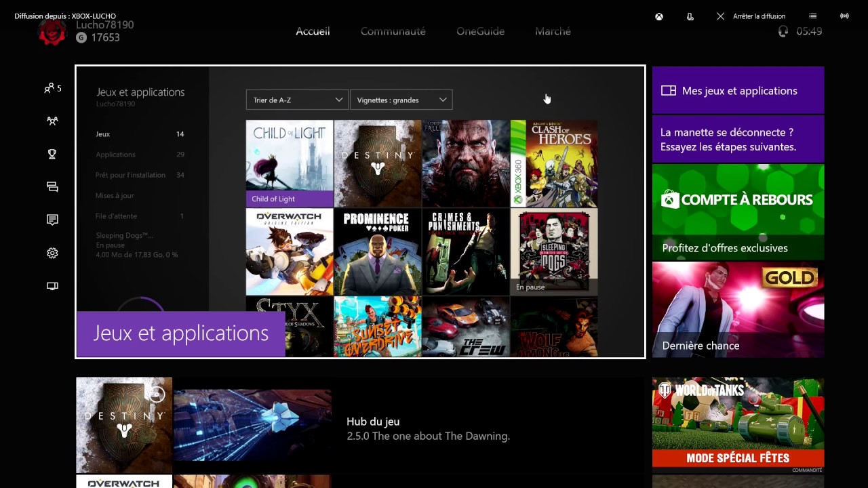Open the Trier de A-Z dropdown

(x=297, y=100)
